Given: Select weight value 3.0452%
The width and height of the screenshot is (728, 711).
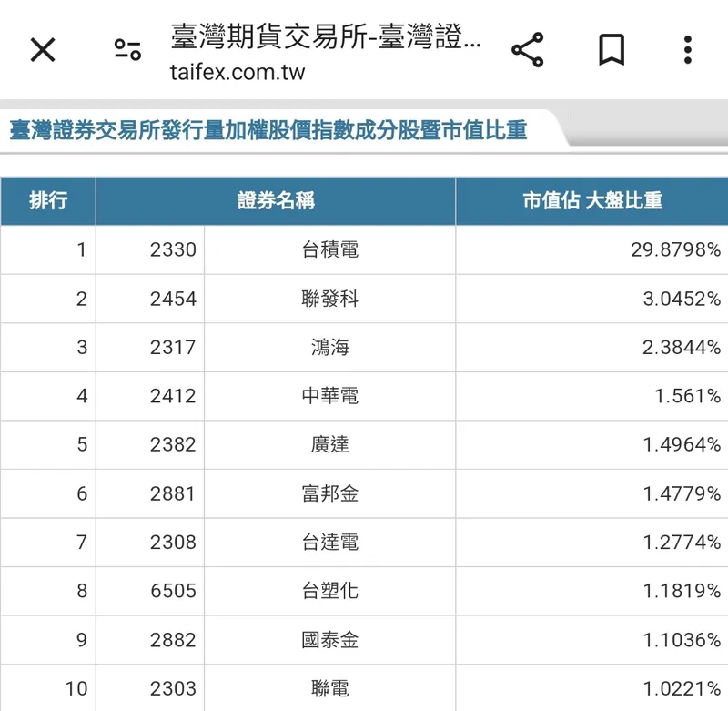Looking at the screenshot, I should click(x=682, y=299).
